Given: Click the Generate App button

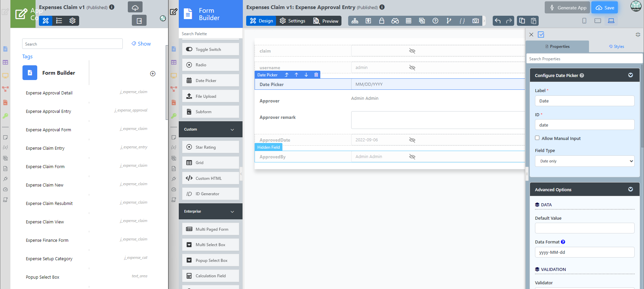Looking at the screenshot, I should (568, 8).
